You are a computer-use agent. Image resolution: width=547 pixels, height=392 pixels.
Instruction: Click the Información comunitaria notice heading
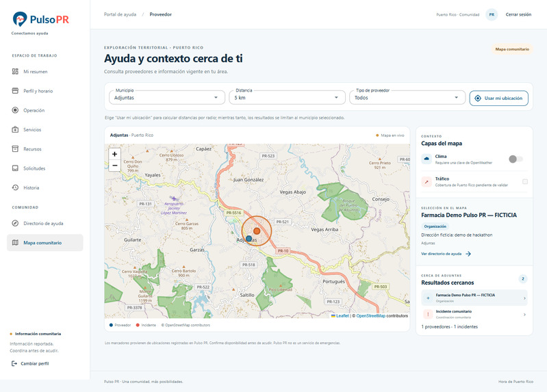38,334
